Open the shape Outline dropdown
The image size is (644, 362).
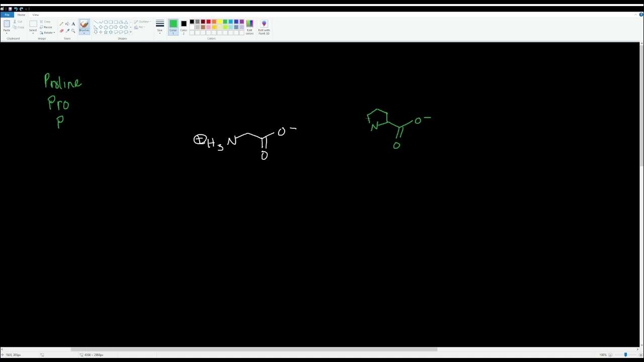(x=142, y=22)
